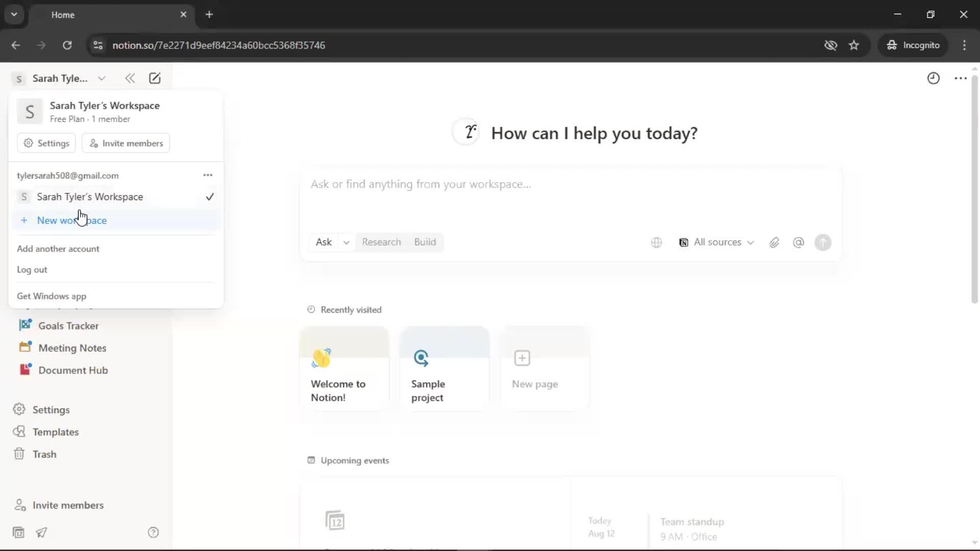Open the All sources dropdown
Screen dimensions: 980x551
coord(717,242)
